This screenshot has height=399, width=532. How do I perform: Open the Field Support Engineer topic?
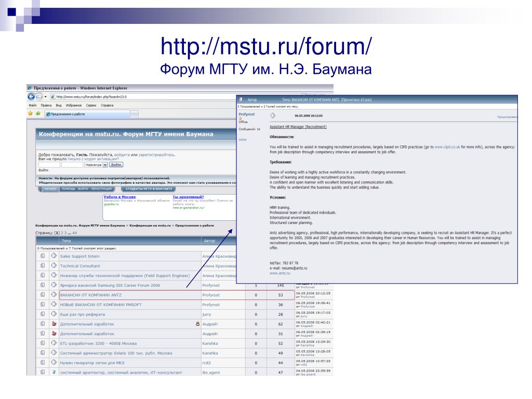point(125,276)
